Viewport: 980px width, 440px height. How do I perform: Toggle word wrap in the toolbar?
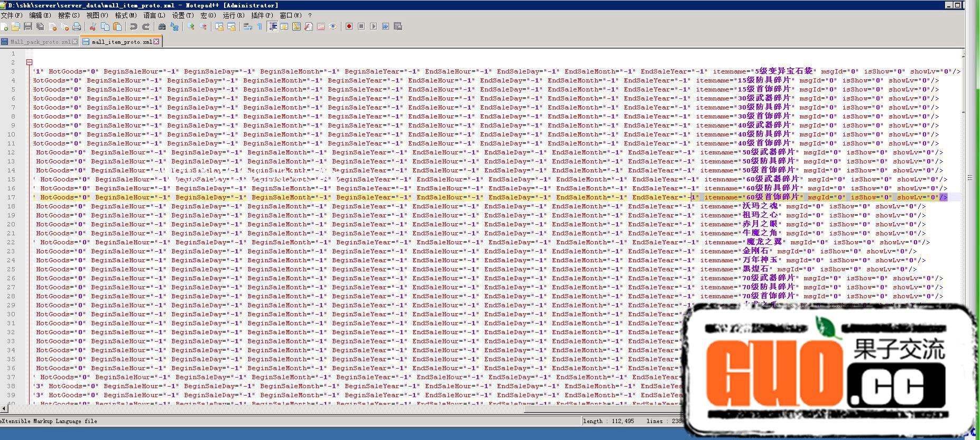tap(247, 26)
